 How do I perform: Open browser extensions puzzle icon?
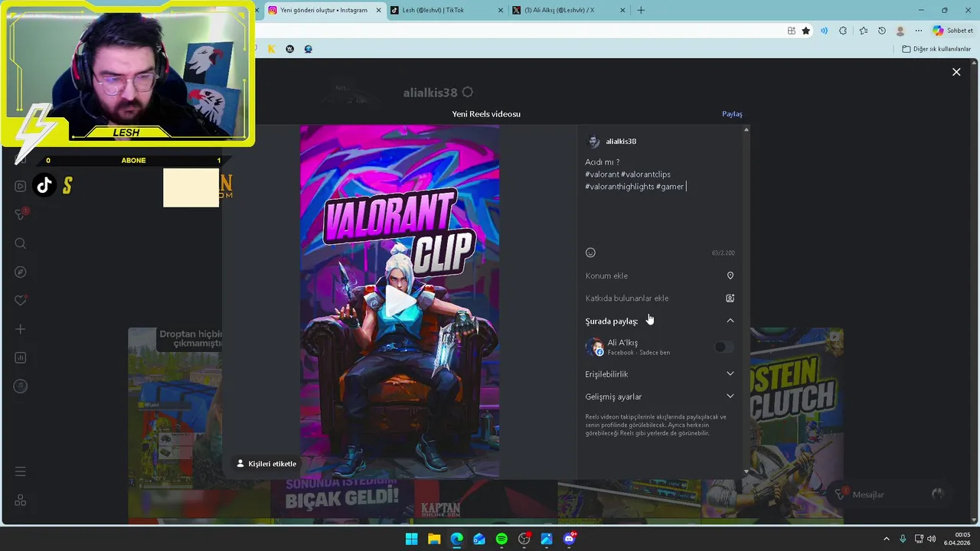tap(843, 31)
